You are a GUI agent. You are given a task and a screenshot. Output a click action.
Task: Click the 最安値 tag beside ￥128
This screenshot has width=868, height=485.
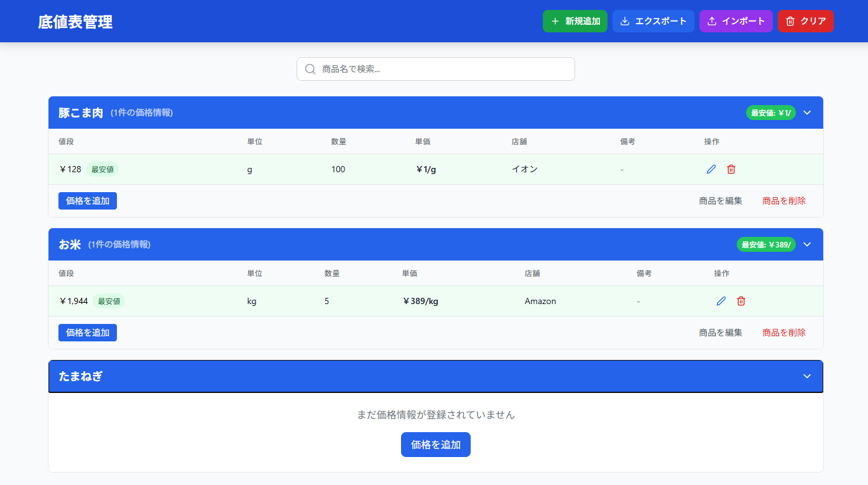pyautogui.click(x=103, y=169)
